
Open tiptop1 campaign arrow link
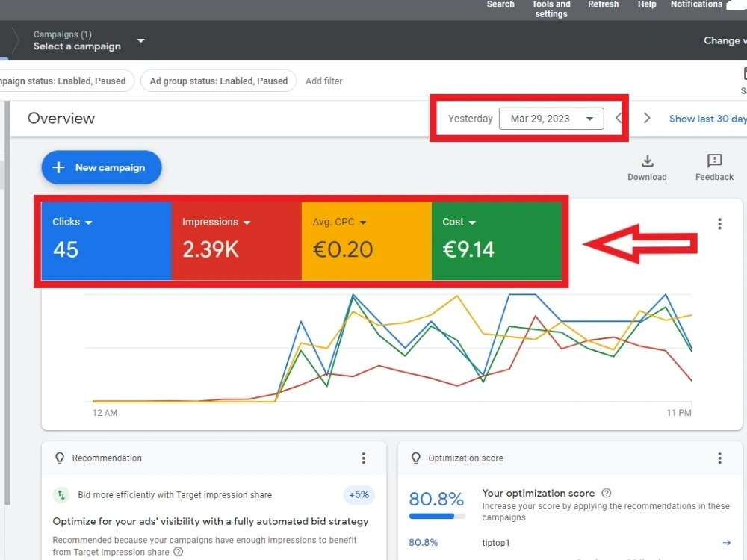[x=726, y=542]
